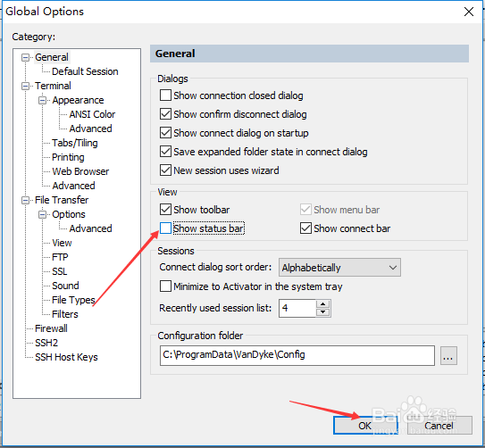Click the recently used session list field
Image resolution: width=485 pixels, height=448 pixels.
pyautogui.click(x=297, y=308)
